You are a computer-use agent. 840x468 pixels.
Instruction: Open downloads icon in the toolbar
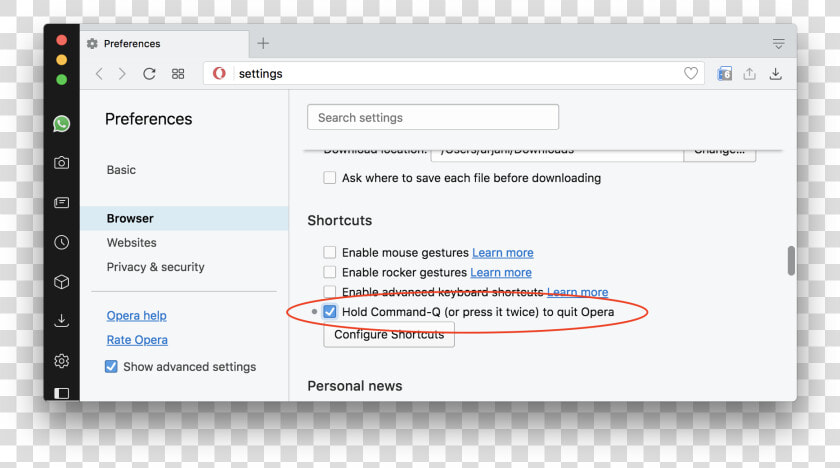point(775,73)
